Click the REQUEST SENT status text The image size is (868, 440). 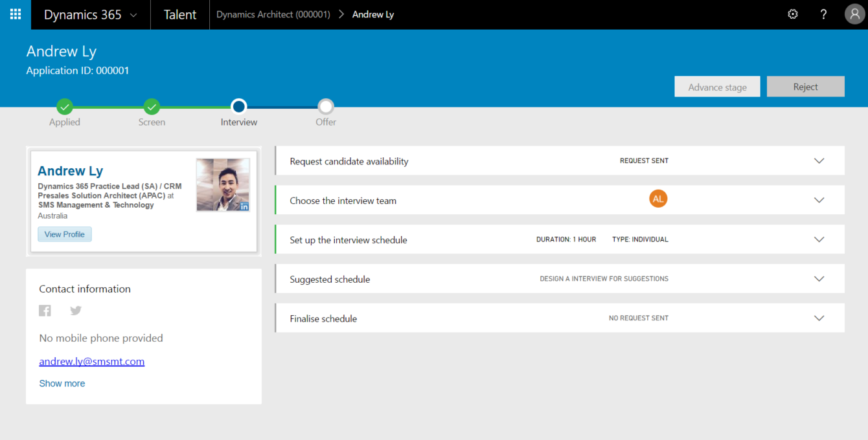pos(644,161)
